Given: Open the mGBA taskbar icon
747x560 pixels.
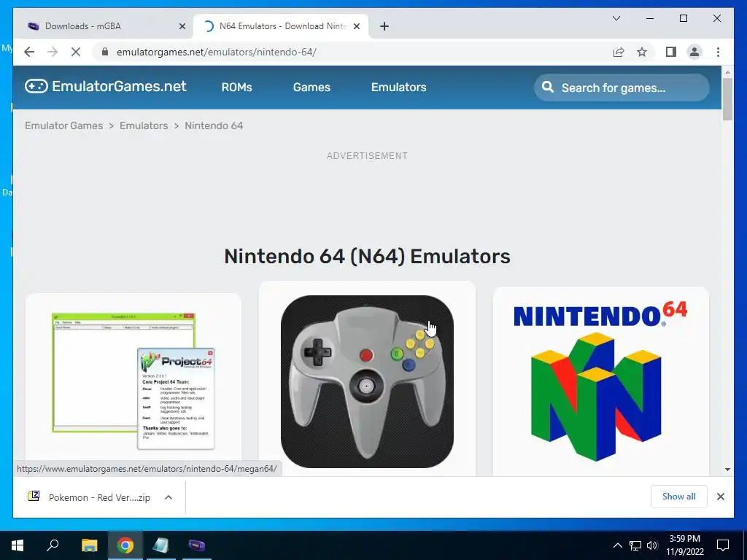Looking at the screenshot, I should (197, 545).
